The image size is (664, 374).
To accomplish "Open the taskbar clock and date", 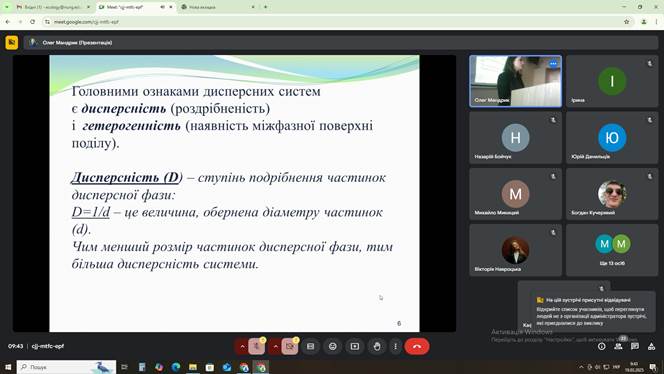I will [634, 367].
